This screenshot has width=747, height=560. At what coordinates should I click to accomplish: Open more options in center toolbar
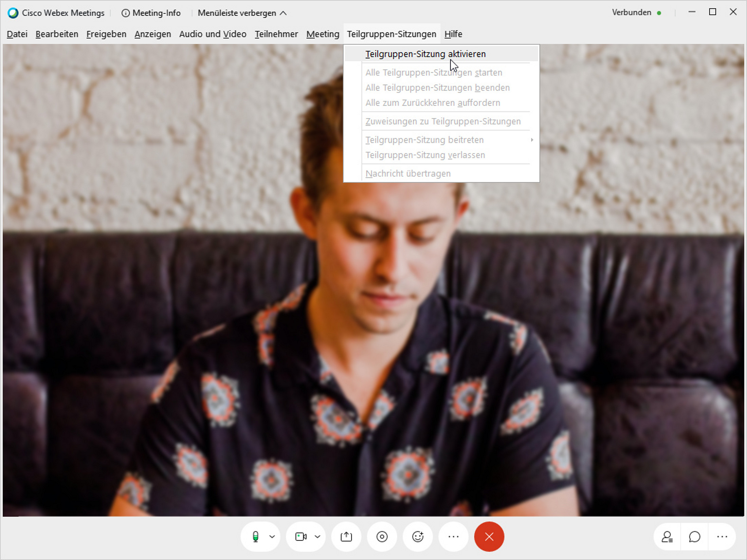pyautogui.click(x=453, y=537)
